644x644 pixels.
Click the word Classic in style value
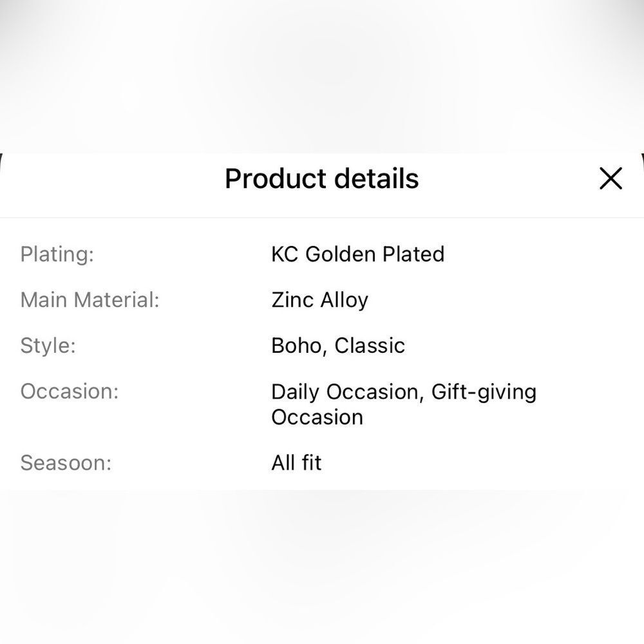tap(370, 345)
